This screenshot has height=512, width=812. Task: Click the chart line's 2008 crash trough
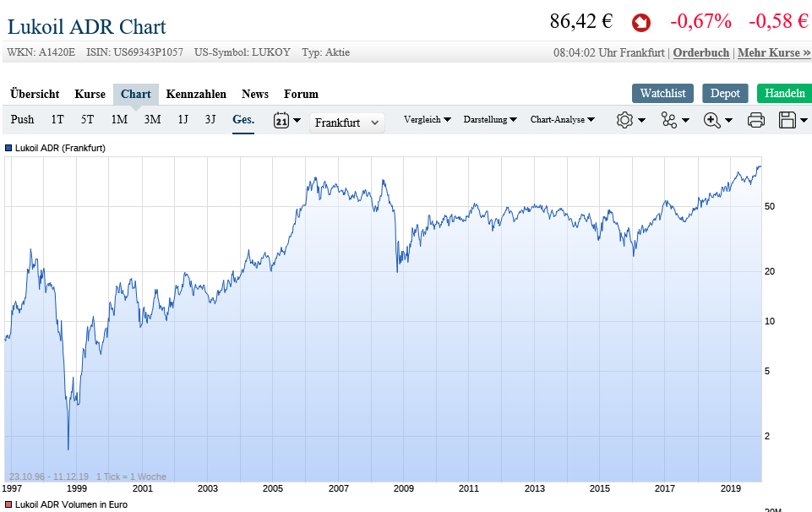[397, 270]
